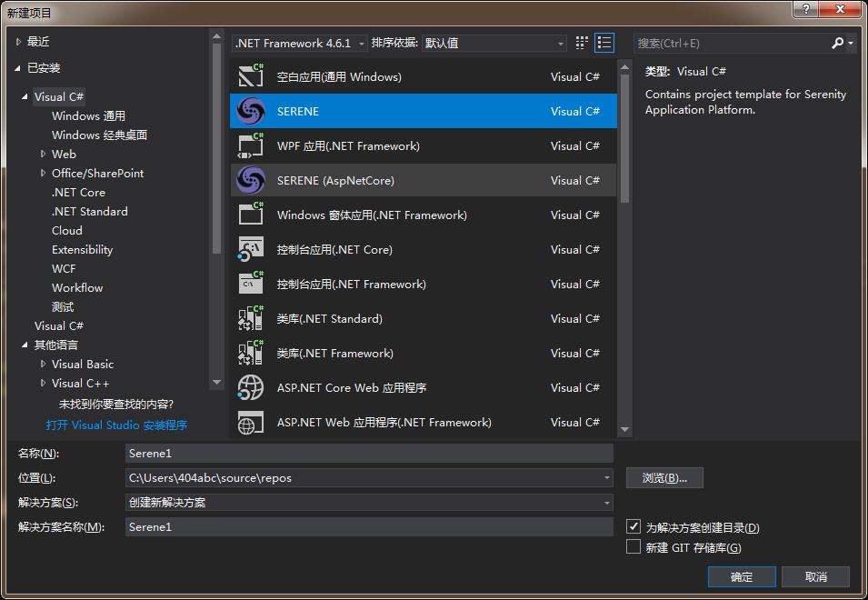
Task: Select the 类库(.NET Standard) template name
Action: pyautogui.click(x=329, y=319)
